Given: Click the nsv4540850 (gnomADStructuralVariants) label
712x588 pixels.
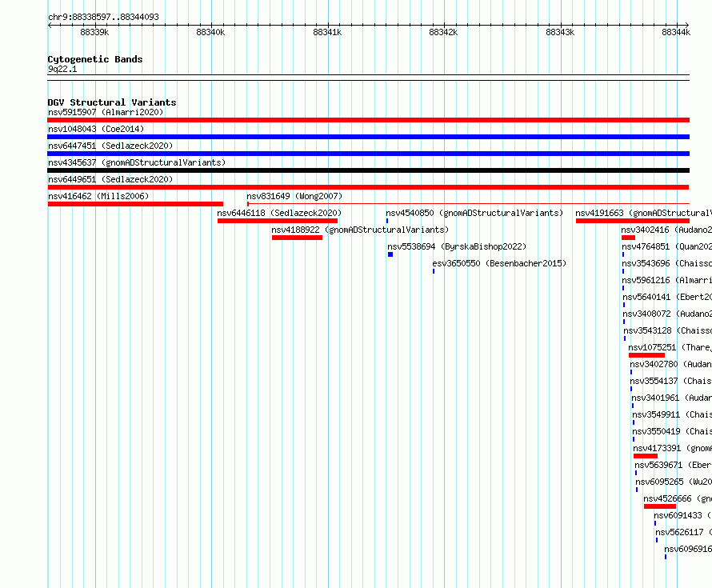Looking at the screenshot, I should (474, 213).
